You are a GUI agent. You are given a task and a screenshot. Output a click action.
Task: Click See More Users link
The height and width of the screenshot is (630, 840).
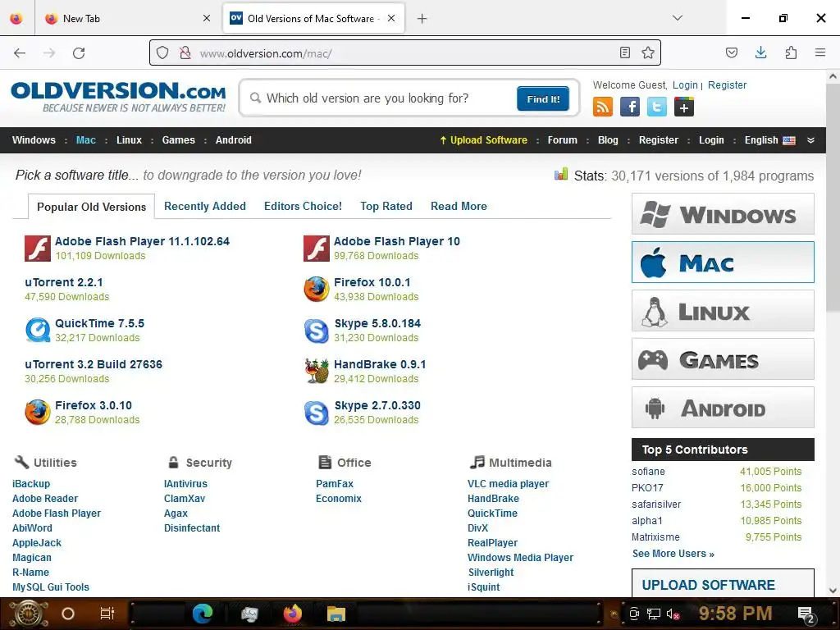673,554
